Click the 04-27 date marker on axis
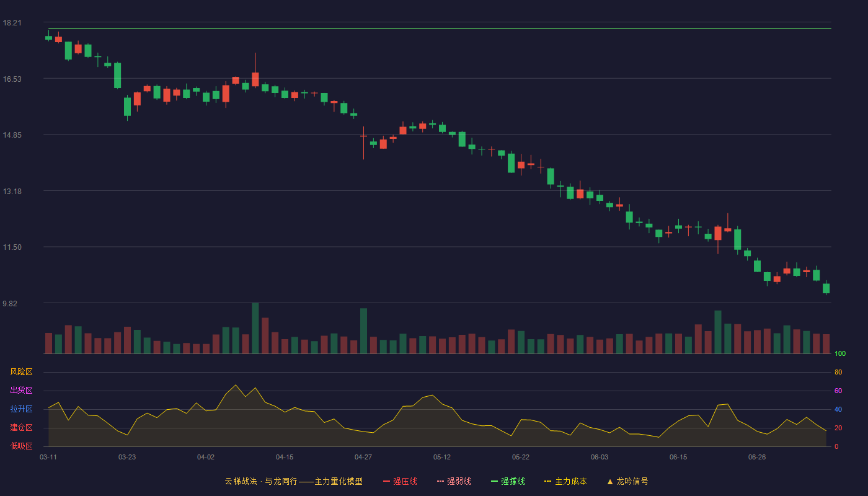Screen dimensions: 868x496 pos(363,457)
